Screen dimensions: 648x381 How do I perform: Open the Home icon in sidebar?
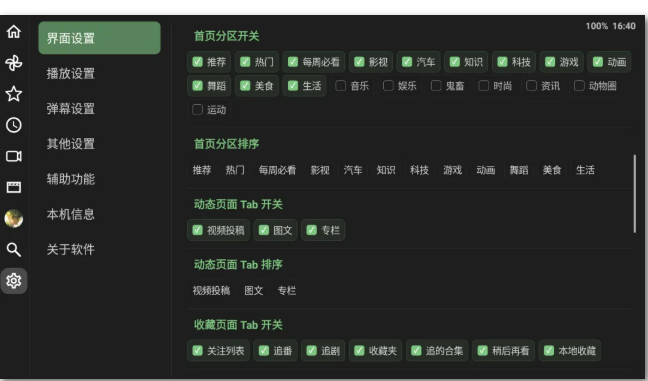pos(14,31)
